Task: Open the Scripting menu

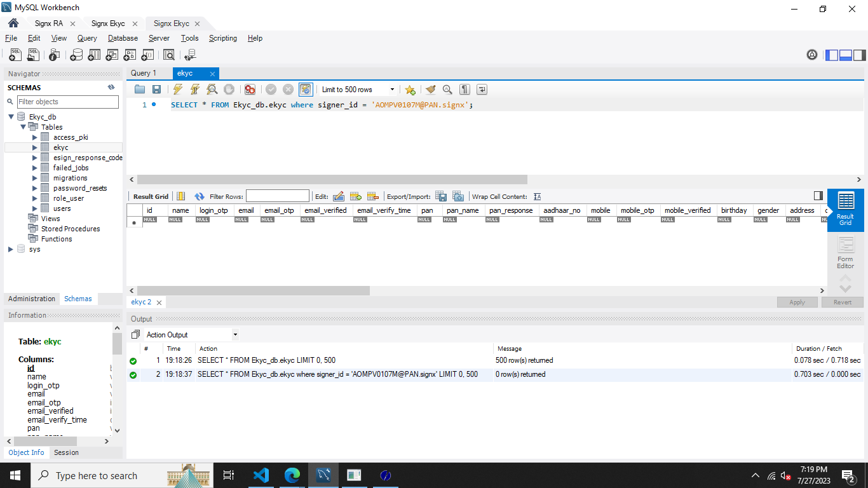Action: click(223, 38)
